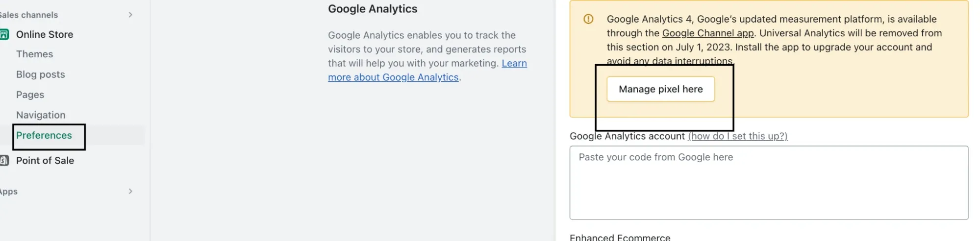Image resolution: width=980 pixels, height=241 pixels.
Task: Expand the Apps section chevron
Action: (130, 191)
